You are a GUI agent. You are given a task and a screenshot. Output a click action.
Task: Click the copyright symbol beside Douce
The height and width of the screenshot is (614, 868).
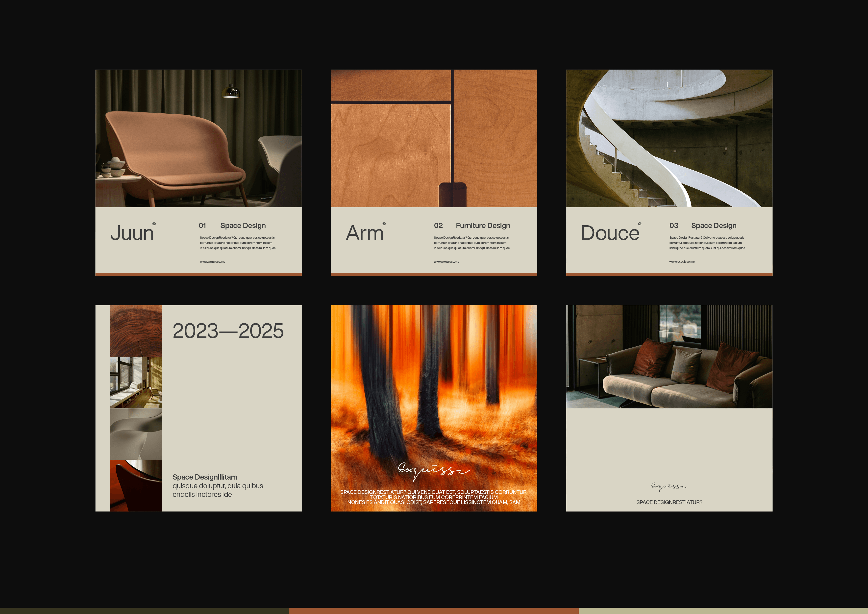pos(640,224)
